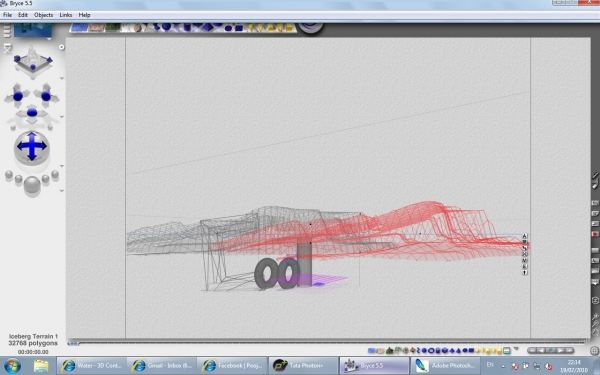Open the selection palette options triangle

pos(516,349)
